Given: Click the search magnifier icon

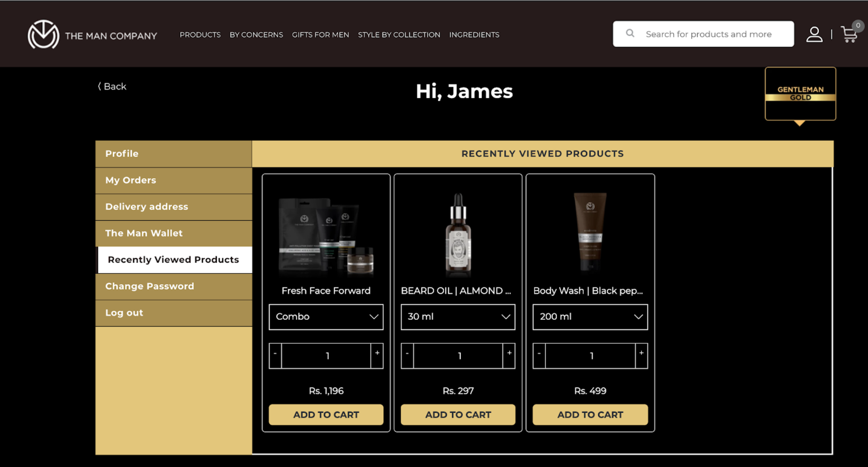Looking at the screenshot, I should pyautogui.click(x=630, y=33).
